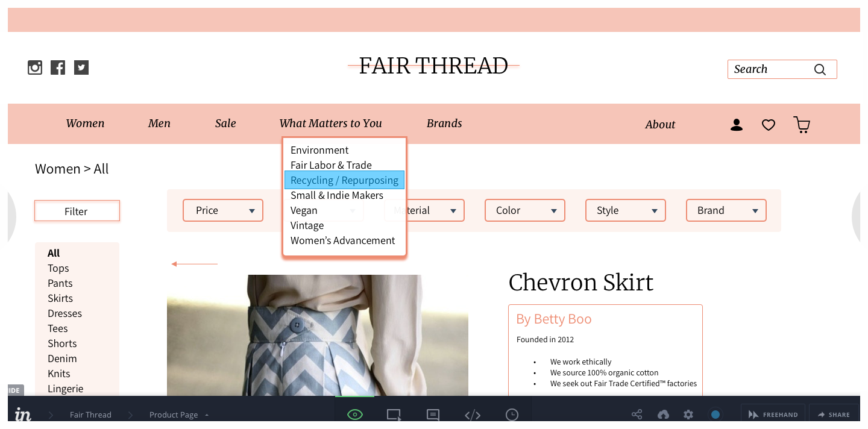Click the Fair Thread site logo

click(433, 66)
